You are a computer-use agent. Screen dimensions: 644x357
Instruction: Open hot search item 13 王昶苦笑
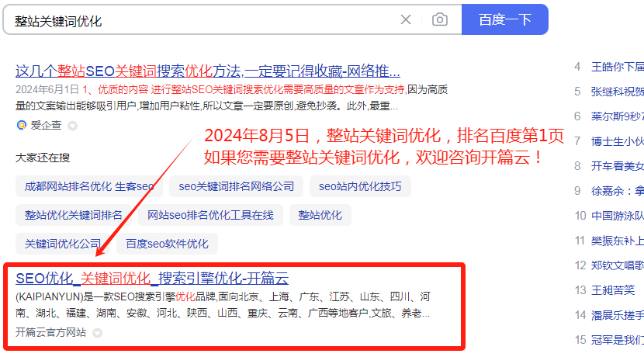(x=613, y=290)
